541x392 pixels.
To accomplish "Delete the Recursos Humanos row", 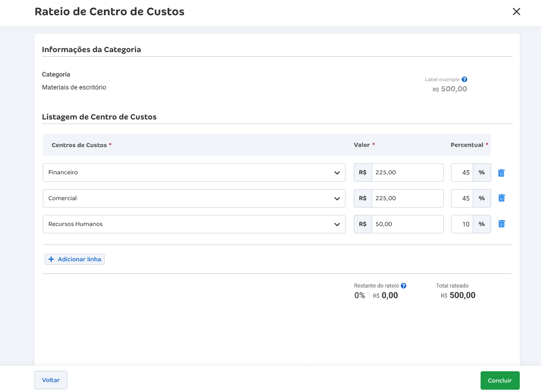I will click(x=501, y=224).
